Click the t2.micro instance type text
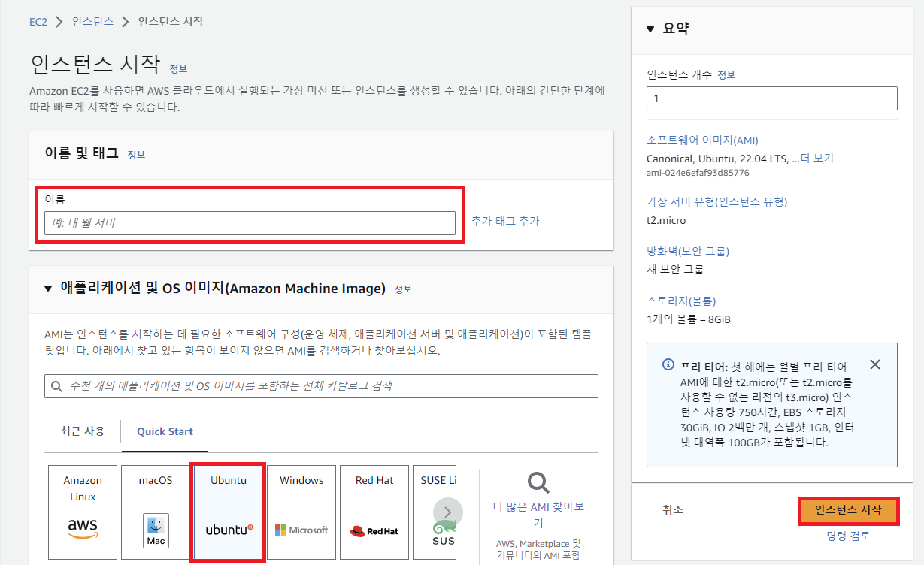Image resolution: width=924 pixels, height=565 pixels. point(666,220)
